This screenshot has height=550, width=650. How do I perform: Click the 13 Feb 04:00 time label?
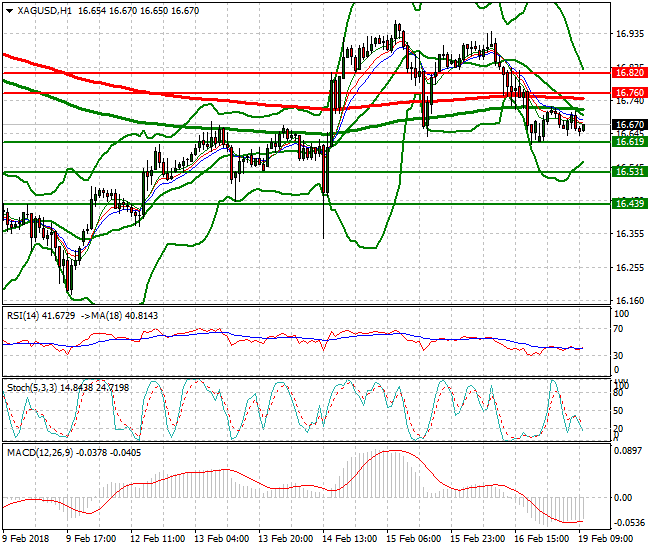[x=222, y=539]
